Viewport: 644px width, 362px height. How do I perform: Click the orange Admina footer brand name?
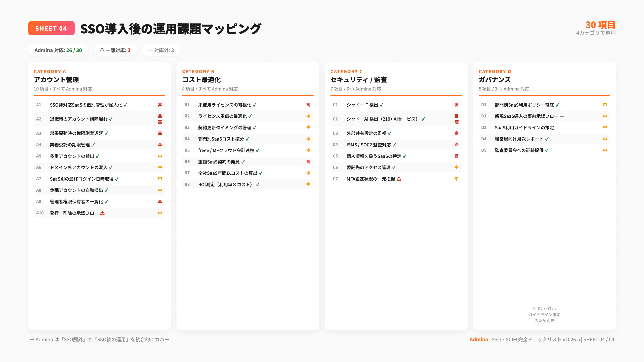[x=479, y=339]
